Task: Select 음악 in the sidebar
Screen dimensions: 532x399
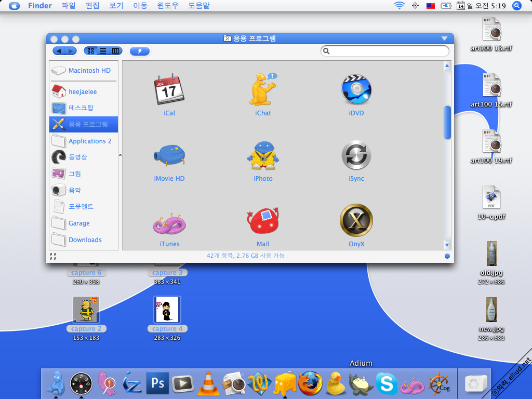Action: (84, 190)
